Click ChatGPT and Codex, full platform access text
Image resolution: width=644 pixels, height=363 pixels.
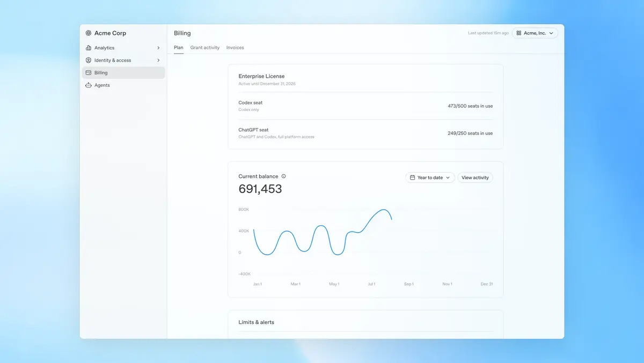pos(276,137)
